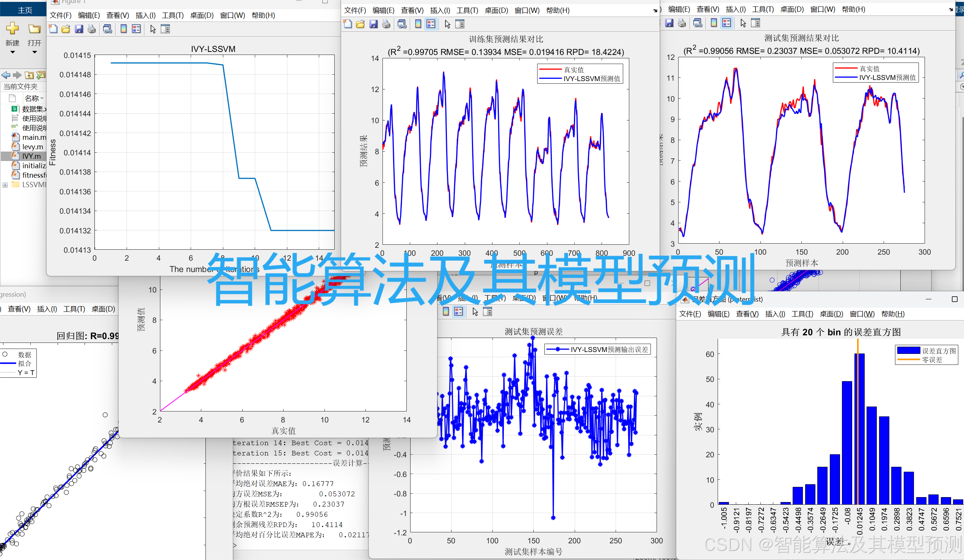Print the training set comparison figure

(386, 25)
